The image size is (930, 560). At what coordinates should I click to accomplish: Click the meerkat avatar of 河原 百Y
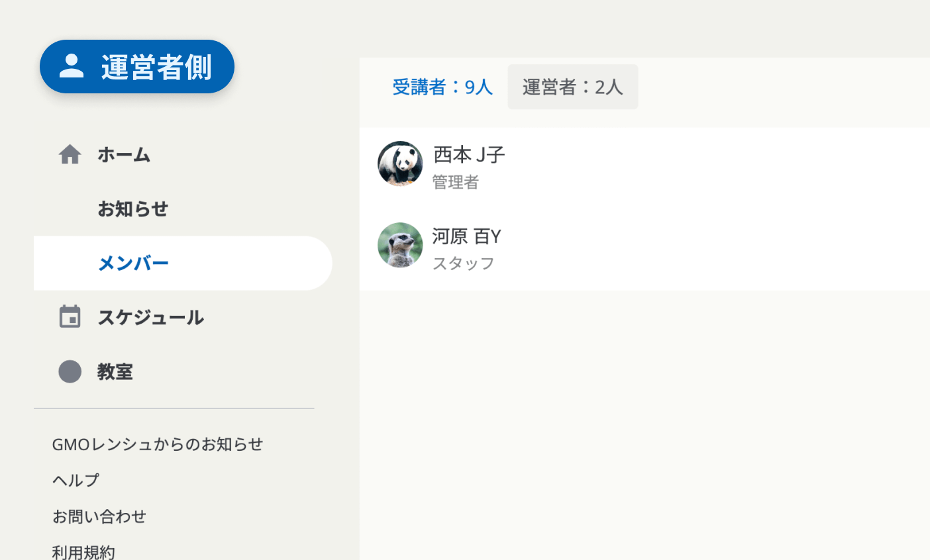[x=400, y=245]
